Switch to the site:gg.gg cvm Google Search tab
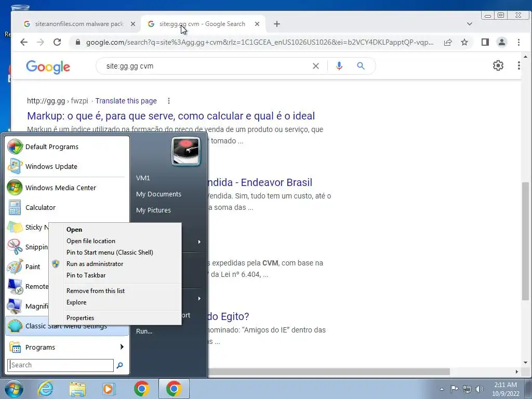 pyautogui.click(x=202, y=24)
